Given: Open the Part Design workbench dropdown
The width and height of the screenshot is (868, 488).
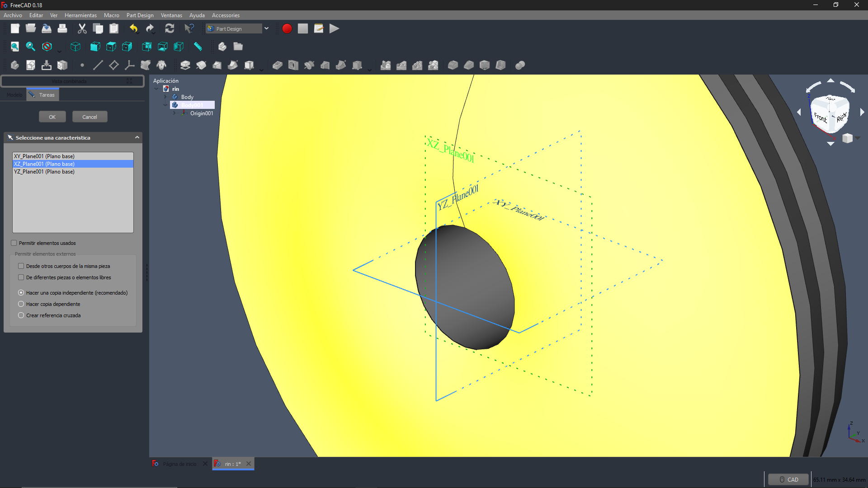Looking at the screenshot, I should [266, 28].
